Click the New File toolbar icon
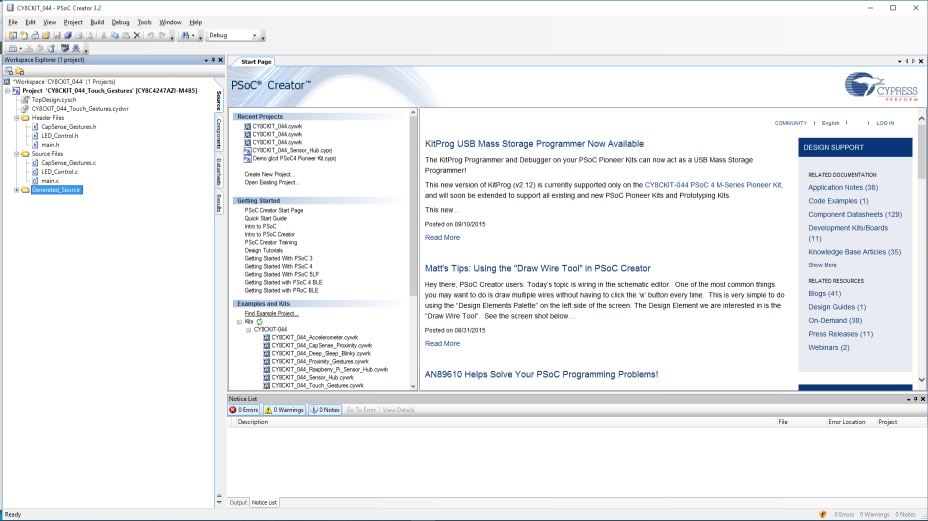Screen dimensions: 928x521 click(x=24, y=36)
